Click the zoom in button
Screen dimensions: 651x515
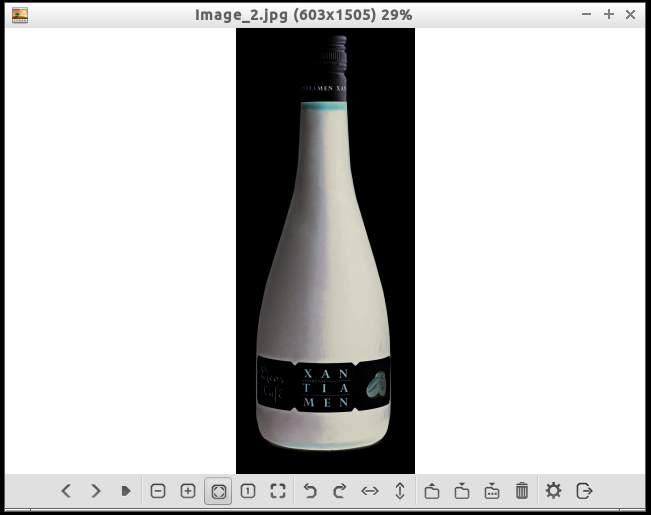[188, 491]
